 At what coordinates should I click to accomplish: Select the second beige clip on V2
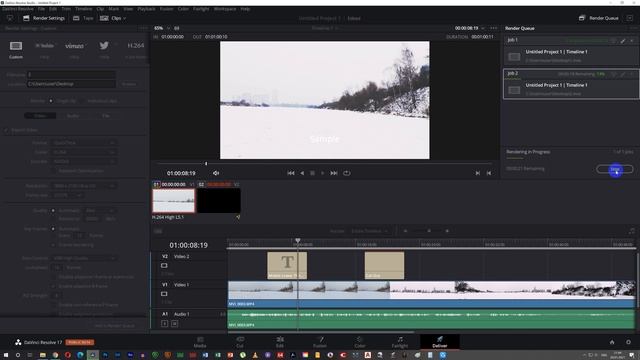(x=384, y=265)
